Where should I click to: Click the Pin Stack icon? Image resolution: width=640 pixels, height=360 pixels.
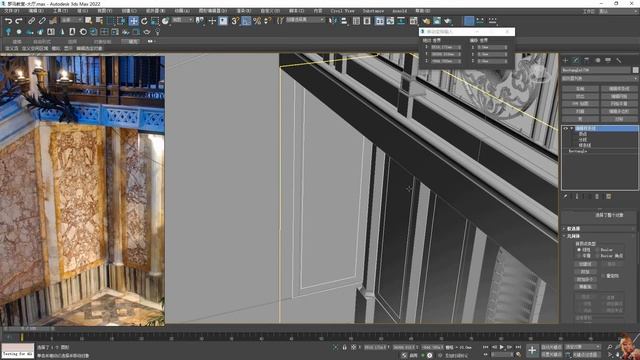[x=566, y=196]
